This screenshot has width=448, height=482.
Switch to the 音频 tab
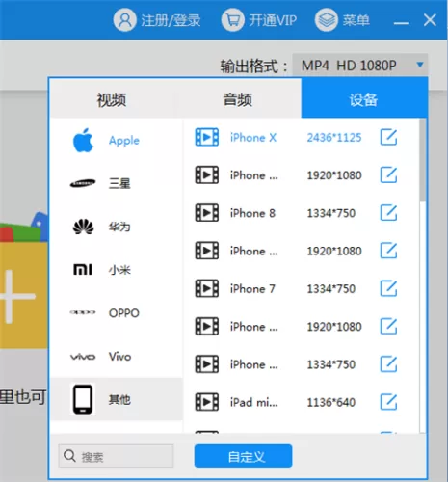[x=238, y=99]
